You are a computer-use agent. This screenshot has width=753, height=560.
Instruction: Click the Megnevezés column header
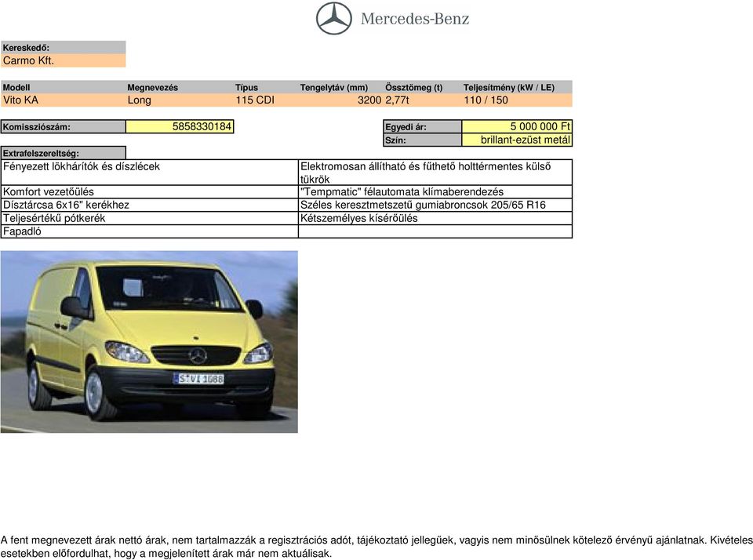[x=153, y=87]
